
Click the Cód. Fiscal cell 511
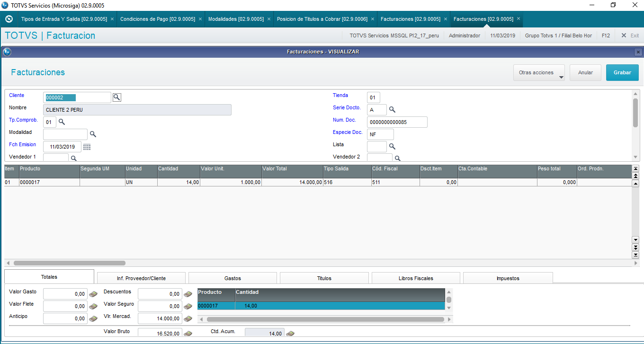pyautogui.click(x=395, y=182)
